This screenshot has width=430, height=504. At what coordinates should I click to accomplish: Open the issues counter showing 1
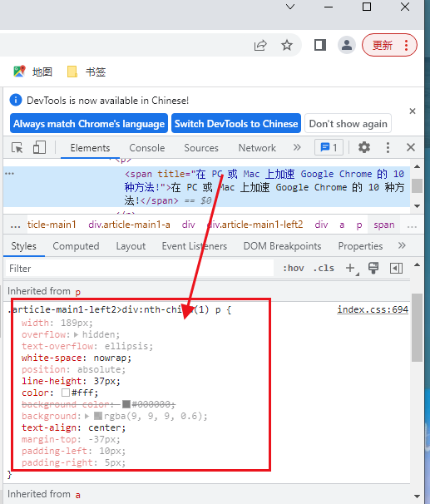(x=329, y=147)
